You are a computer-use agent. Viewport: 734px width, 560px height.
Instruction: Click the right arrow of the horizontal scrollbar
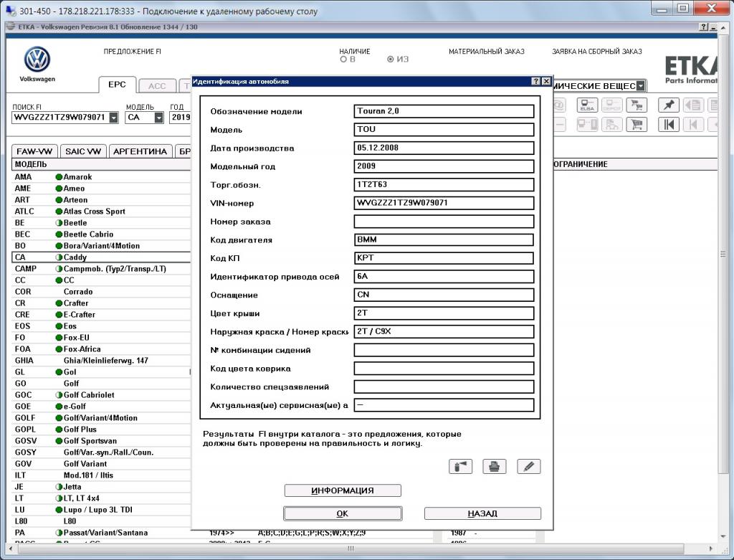click(710, 549)
